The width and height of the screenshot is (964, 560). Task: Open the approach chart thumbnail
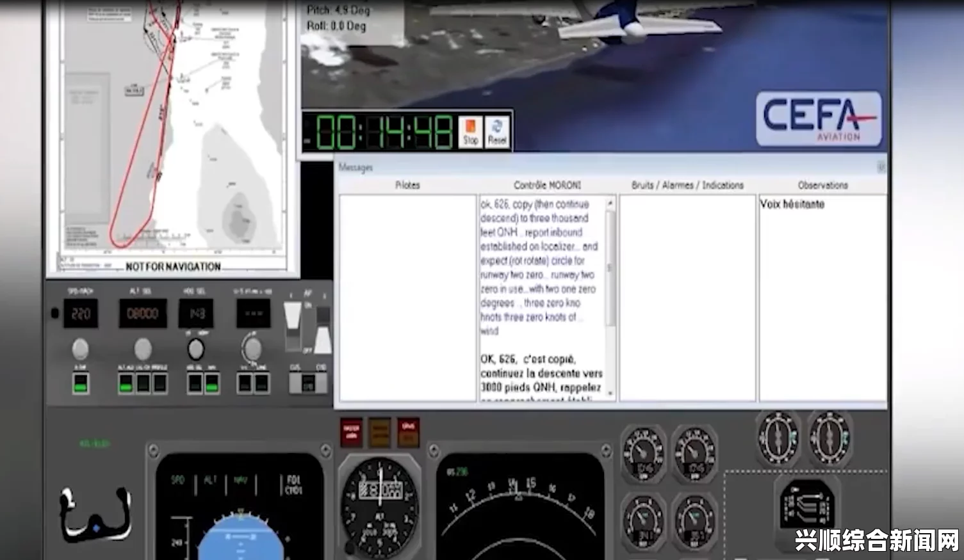pyautogui.click(x=173, y=131)
